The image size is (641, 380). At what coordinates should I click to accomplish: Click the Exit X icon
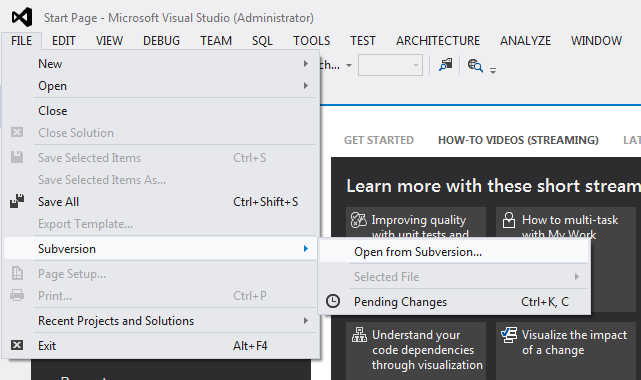17,345
